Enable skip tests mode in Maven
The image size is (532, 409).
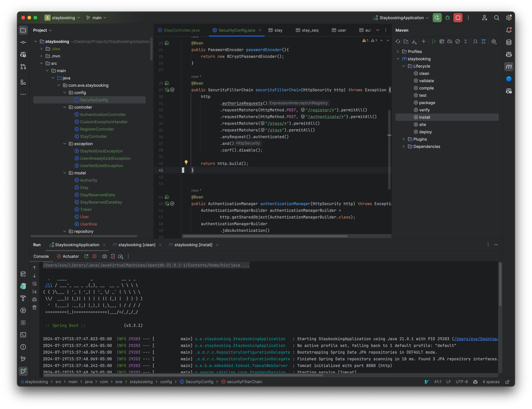(x=458, y=41)
